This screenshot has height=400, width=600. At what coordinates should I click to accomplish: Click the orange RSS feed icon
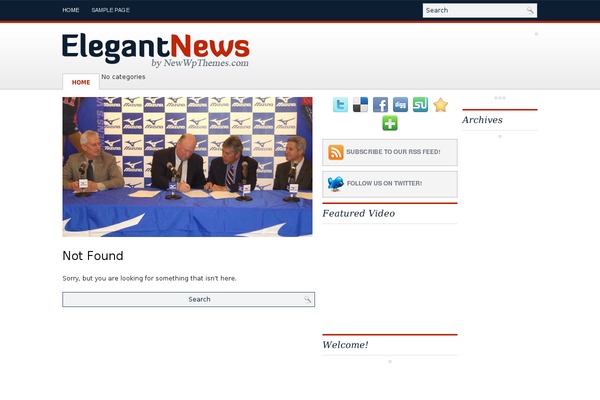tap(336, 152)
